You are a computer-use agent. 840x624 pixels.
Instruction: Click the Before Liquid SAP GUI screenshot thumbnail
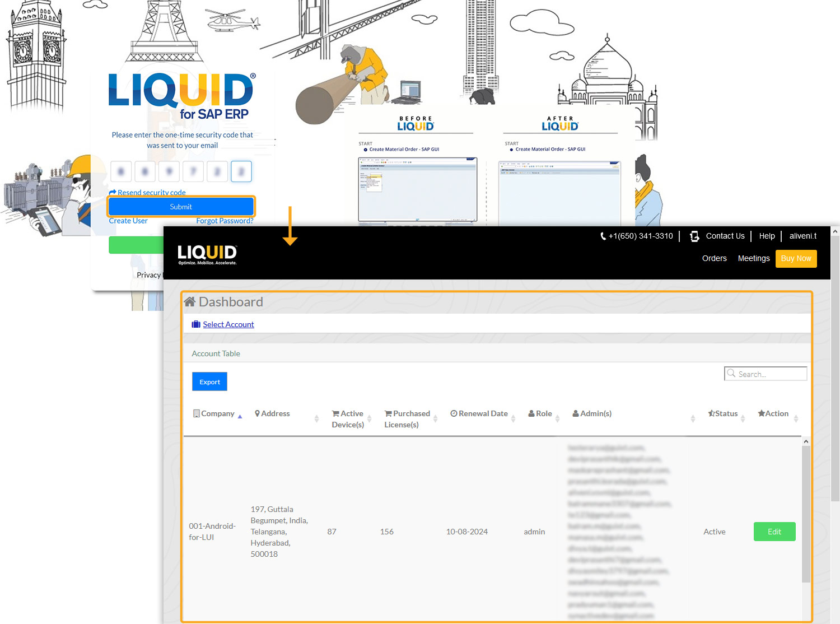point(418,190)
